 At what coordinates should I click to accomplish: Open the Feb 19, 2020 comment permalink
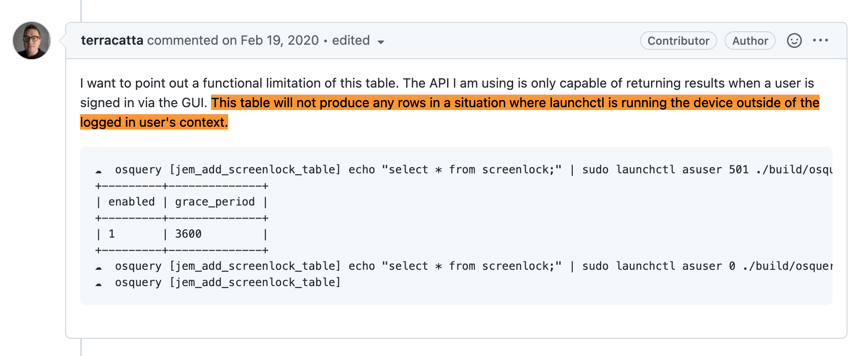click(278, 41)
